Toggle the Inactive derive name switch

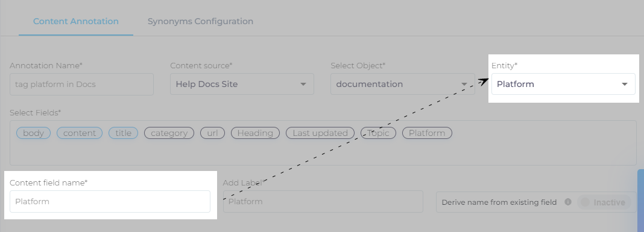coord(604,202)
